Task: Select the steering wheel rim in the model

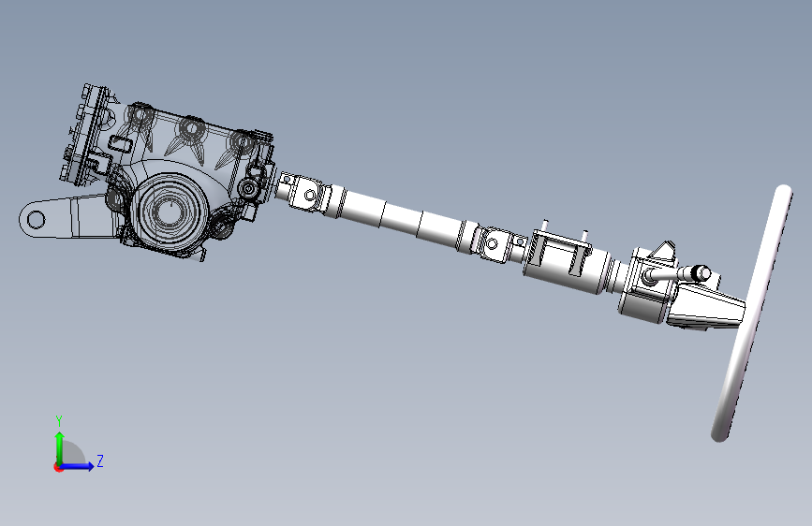Action: [752, 314]
